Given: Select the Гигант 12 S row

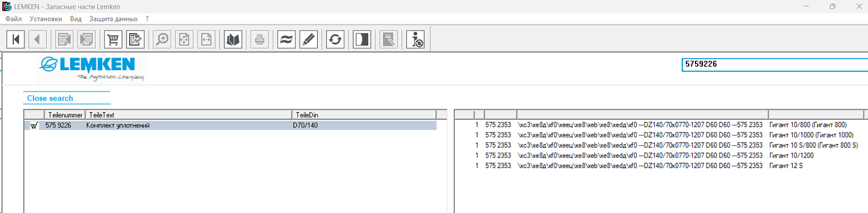Looking at the screenshot, I should (661, 166).
